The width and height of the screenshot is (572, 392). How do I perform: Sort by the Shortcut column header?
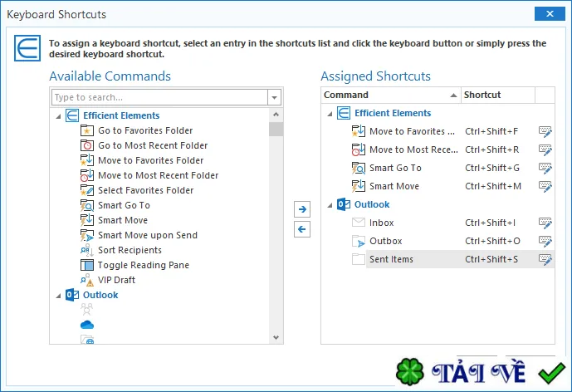coord(498,95)
